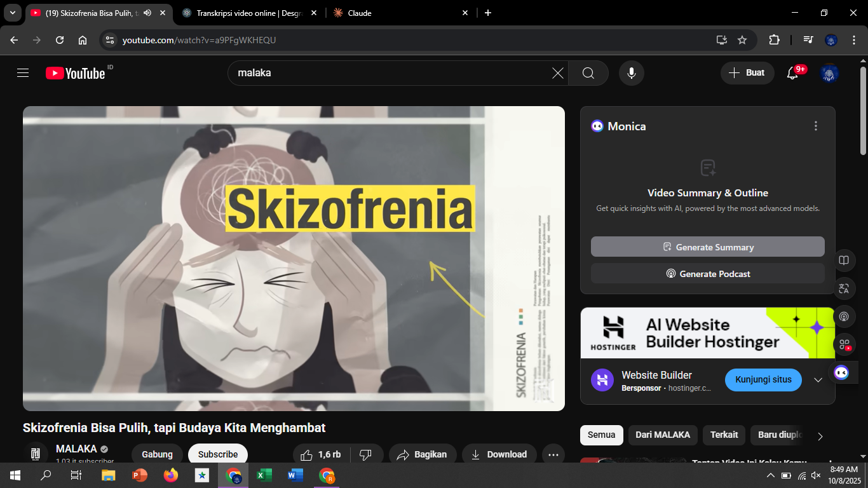The width and height of the screenshot is (868, 488).
Task: Open Chrome home page button
Action: tap(83, 40)
